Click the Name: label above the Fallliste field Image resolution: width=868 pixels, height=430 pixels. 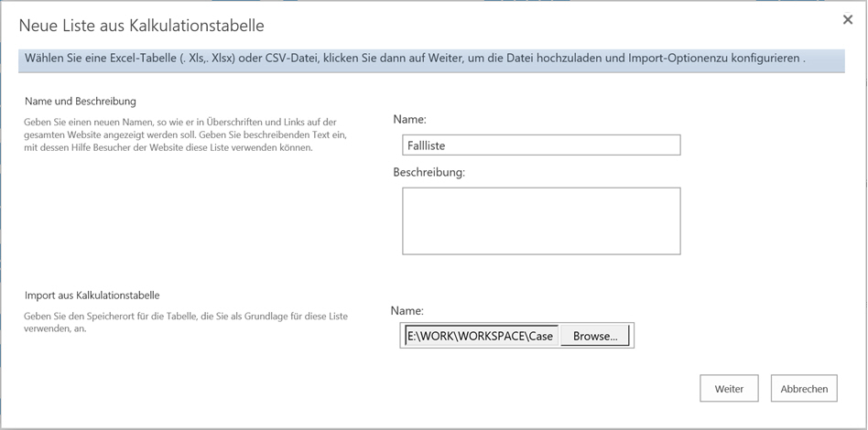(x=409, y=119)
